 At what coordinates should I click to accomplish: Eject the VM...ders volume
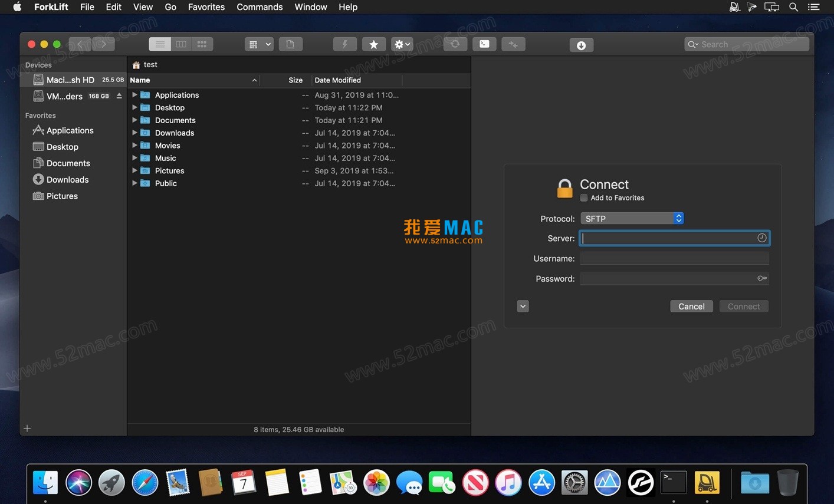click(119, 96)
